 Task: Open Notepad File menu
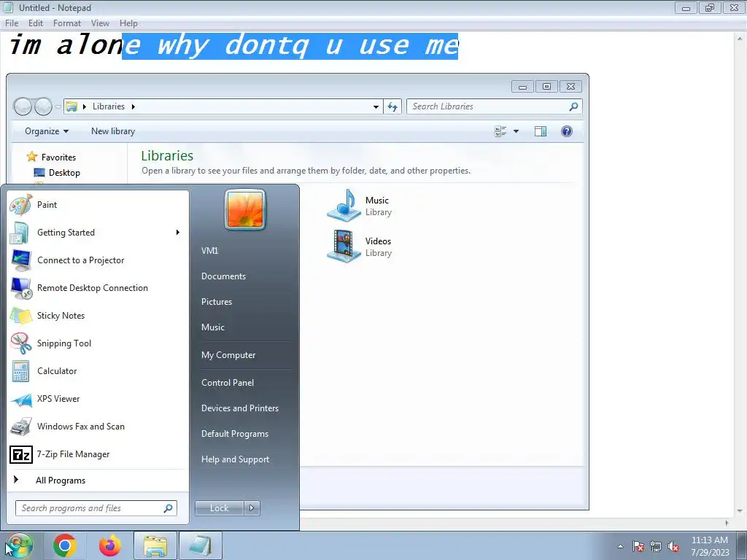coord(12,23)
